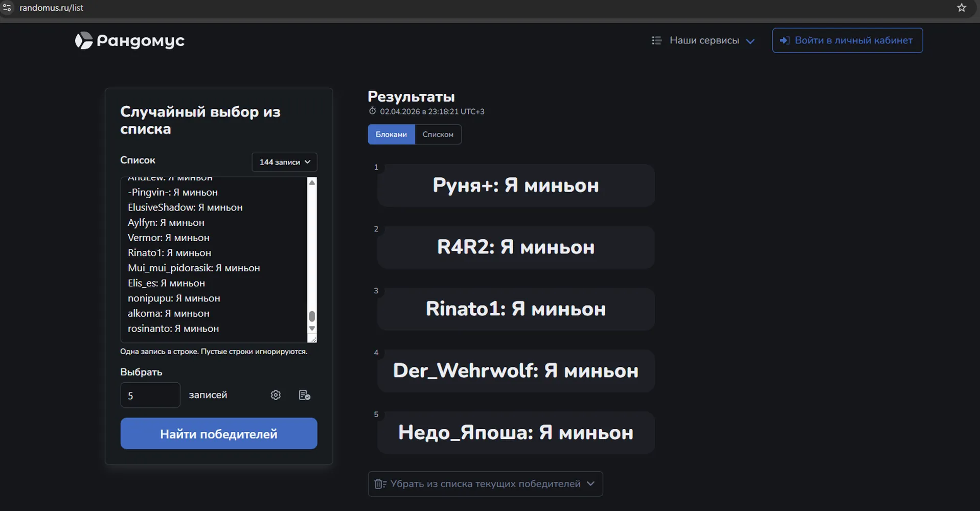
Task: Click result block Der_Wehrwolf: Я миньон
Action: (x=516, y=371)
